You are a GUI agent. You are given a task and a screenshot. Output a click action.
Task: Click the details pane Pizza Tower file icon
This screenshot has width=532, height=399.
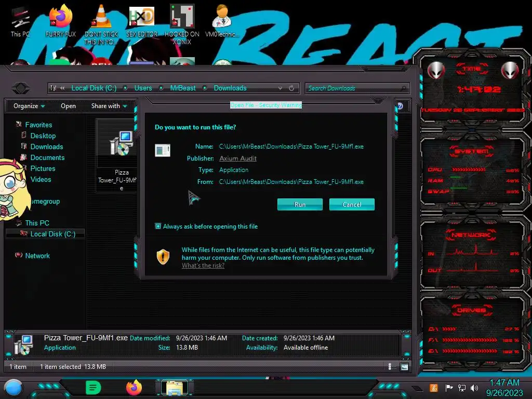click(23, 345)
